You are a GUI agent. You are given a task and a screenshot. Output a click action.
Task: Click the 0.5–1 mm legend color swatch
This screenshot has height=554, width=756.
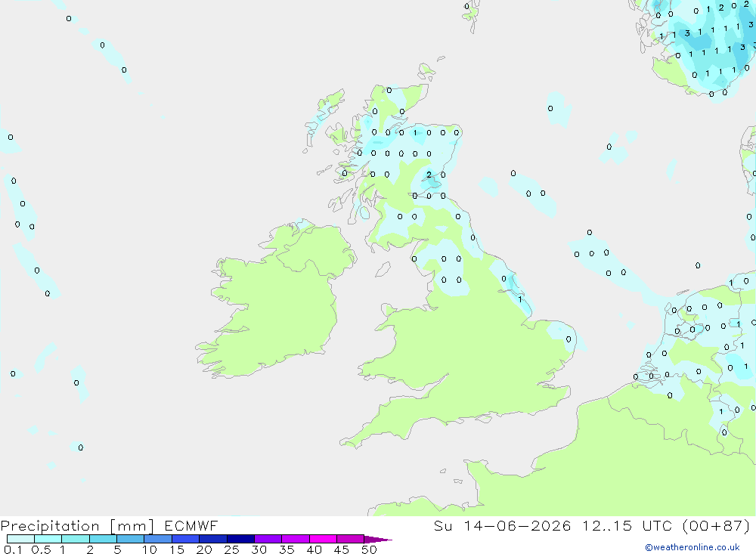tap(48, 539)
